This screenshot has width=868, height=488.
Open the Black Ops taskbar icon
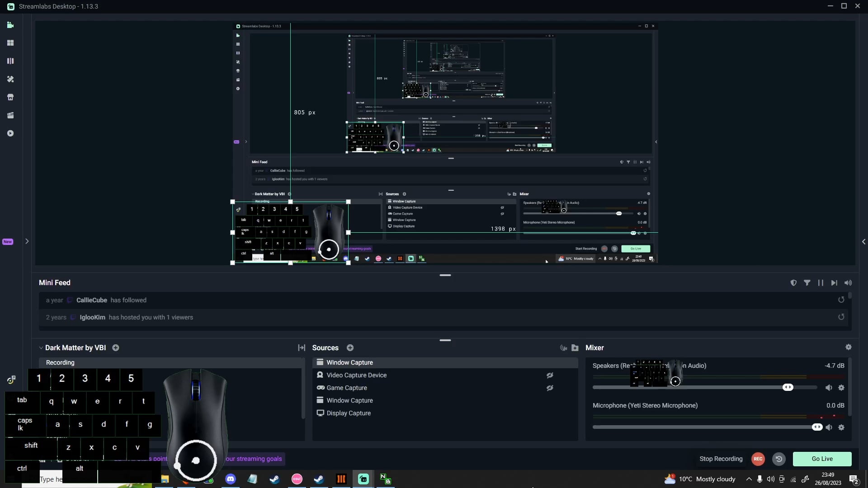pyautogui.click(x=341, y=479)
